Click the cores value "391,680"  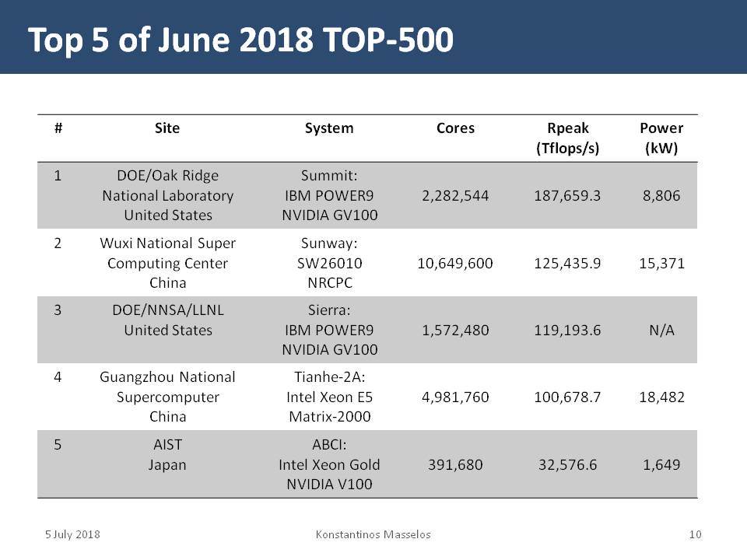455,465
